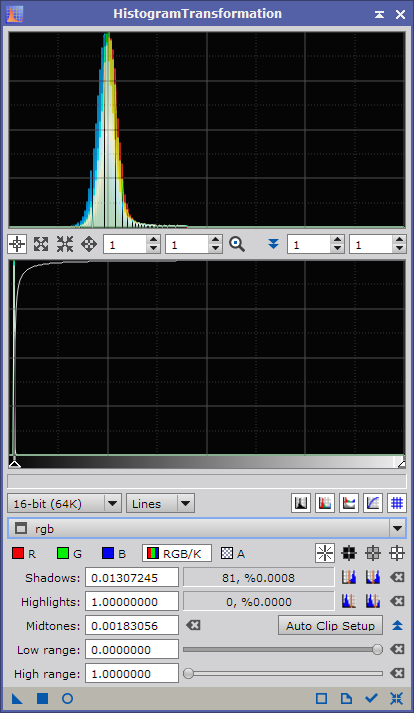Click the Apply square icon
The height and width of the screenshot is (713, 414).
[42, 698]
